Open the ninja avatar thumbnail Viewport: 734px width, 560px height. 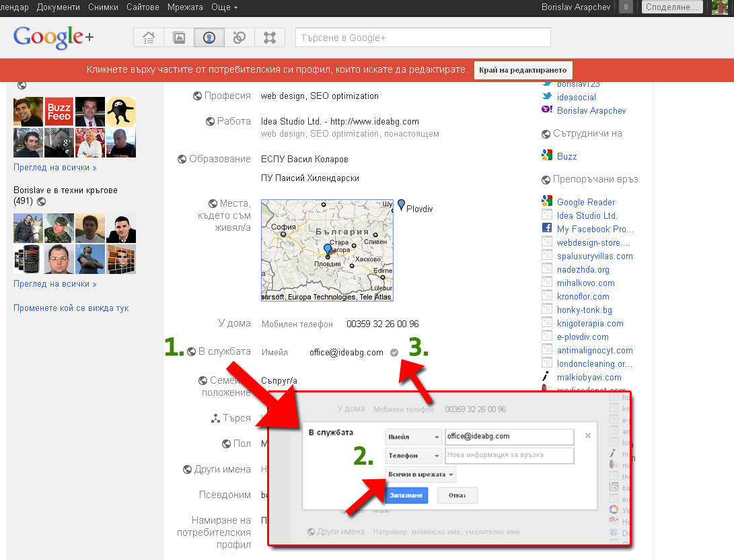click(x=121, y=112)
